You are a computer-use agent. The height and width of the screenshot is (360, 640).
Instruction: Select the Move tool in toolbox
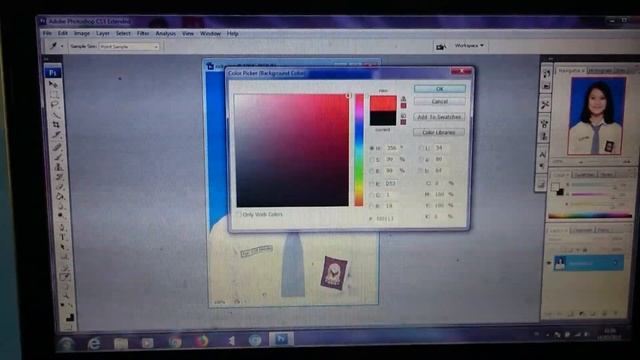(53, 84)
